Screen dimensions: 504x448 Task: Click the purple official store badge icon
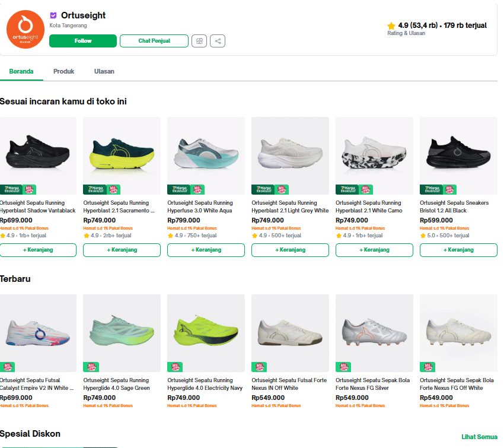53,15
